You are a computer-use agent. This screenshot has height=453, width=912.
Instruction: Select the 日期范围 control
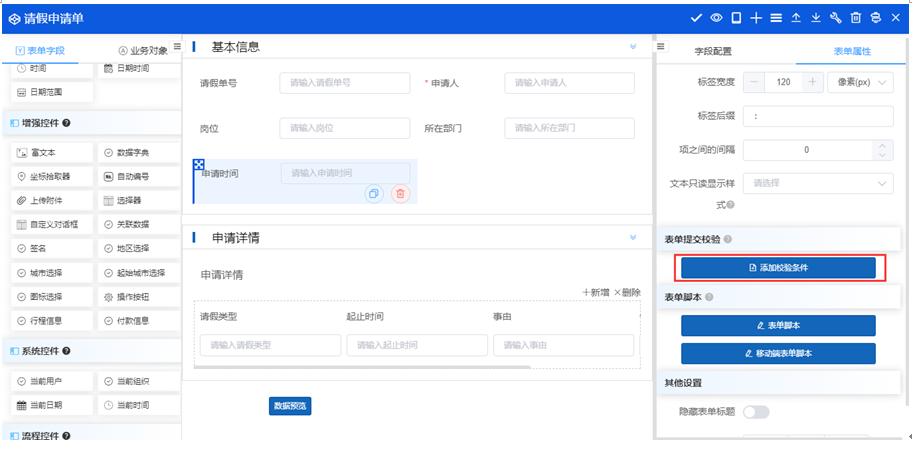(x=52, y=92)
